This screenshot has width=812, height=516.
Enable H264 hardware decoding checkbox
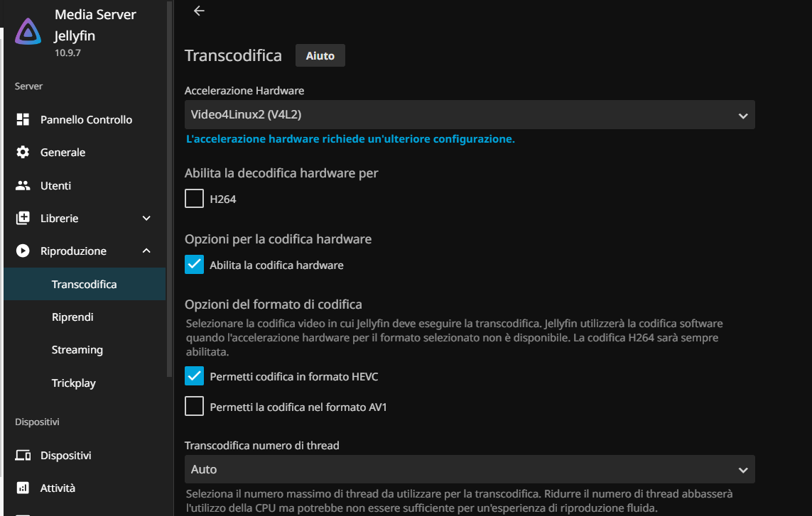click(194, 199)
